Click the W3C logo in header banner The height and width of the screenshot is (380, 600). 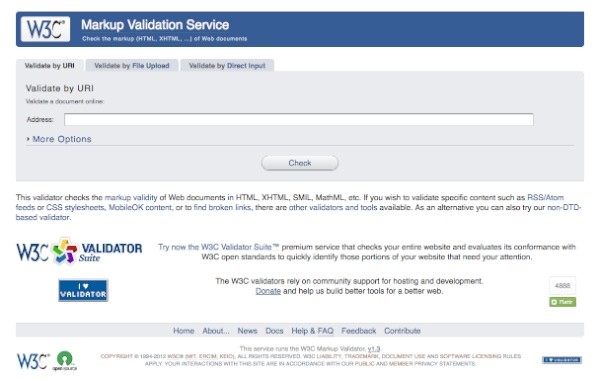[x=46, y=29]
